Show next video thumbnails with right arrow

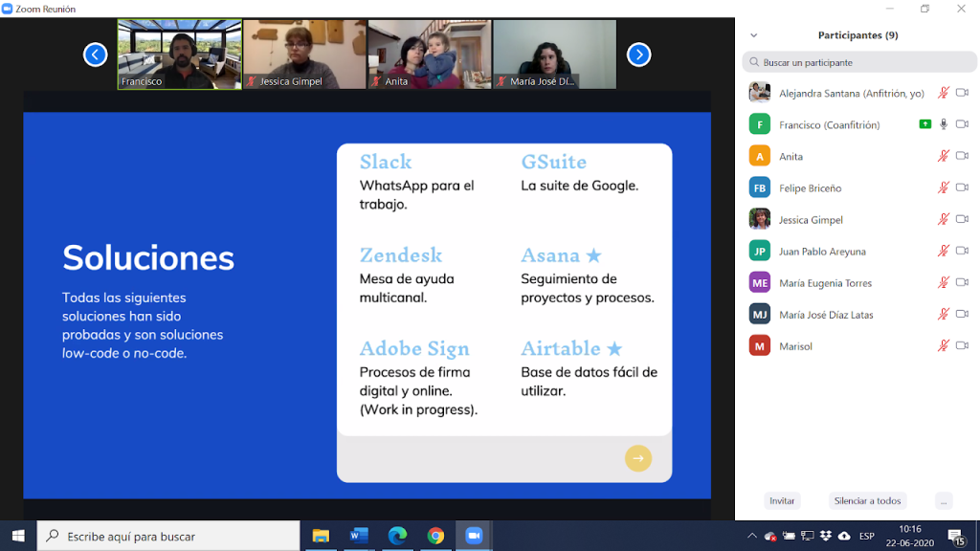pos(638,55)
